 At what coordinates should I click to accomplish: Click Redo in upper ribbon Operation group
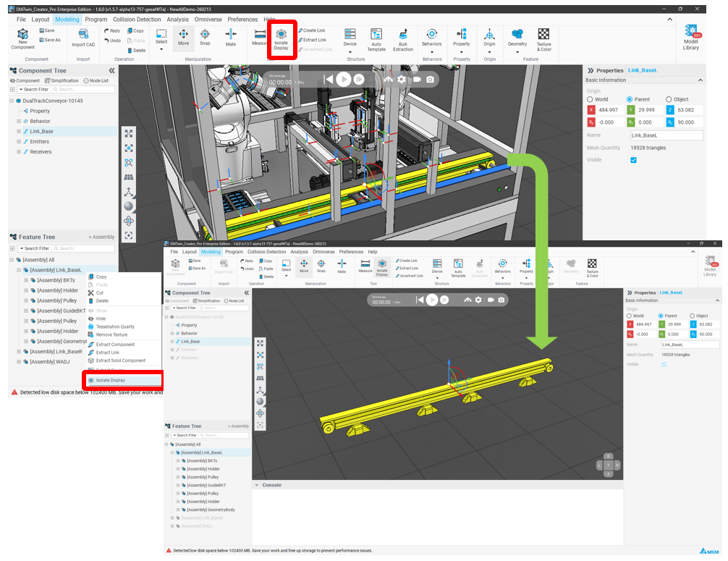pyautogui.click(x=112, y=30)
